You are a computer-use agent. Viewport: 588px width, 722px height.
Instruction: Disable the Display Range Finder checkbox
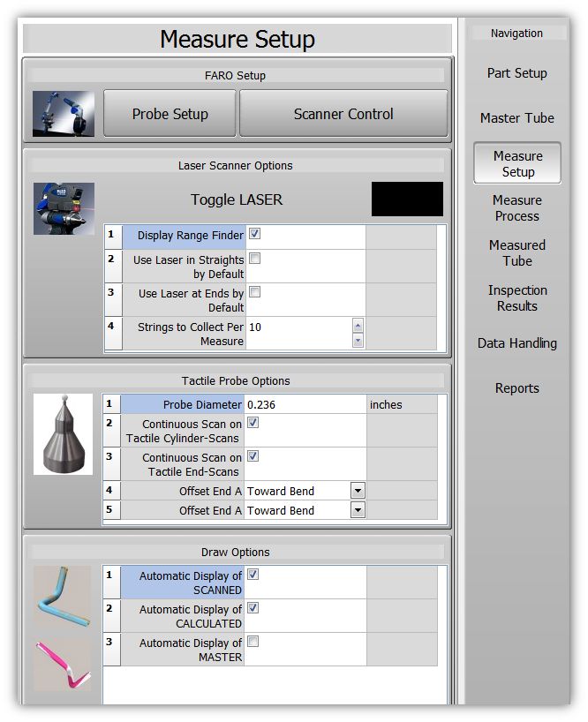pyautogui.click(x=254, y=234)
